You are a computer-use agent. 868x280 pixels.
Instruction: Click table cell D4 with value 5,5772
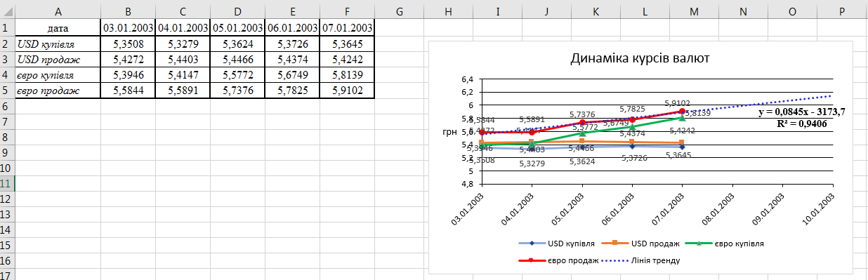point(237,74)
